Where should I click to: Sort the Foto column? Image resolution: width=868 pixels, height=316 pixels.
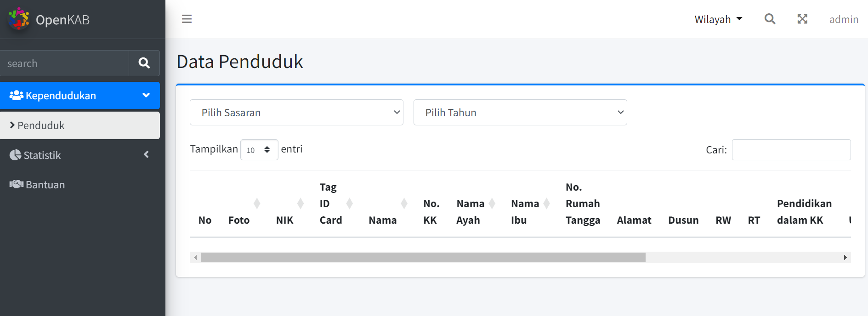256,203
